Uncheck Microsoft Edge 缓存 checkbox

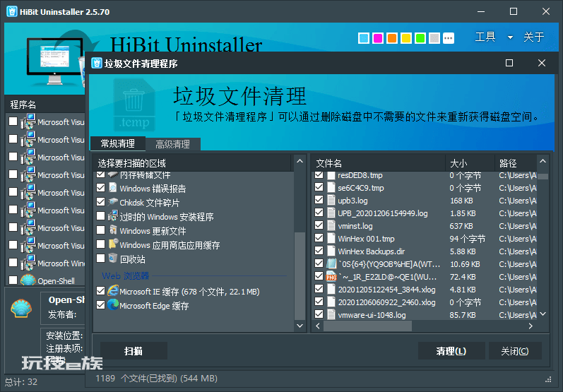(100, 305)
